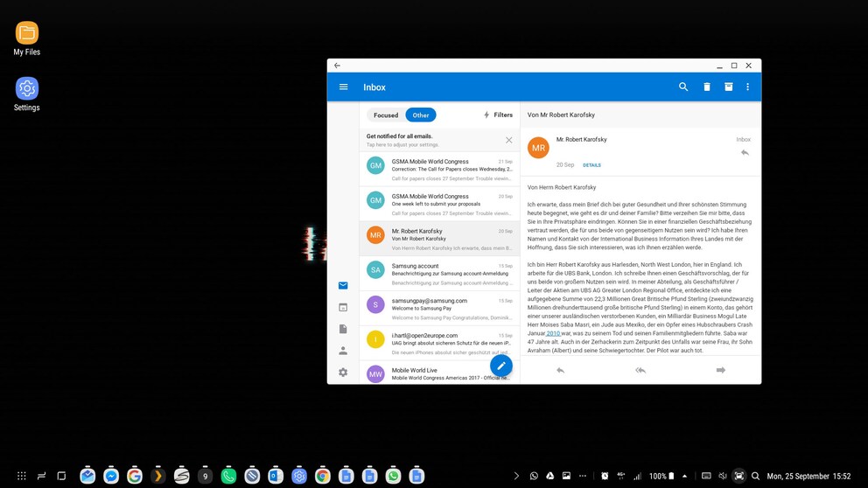Click Reply All at bottom of message

coord(640,370)
